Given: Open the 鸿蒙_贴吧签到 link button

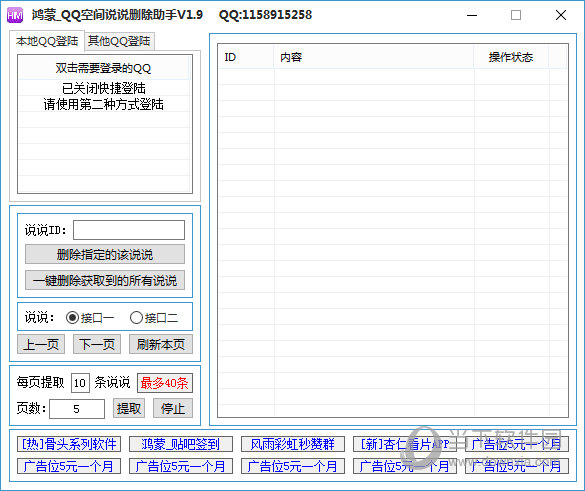Looking at the screenshot, I should (181, 444).
